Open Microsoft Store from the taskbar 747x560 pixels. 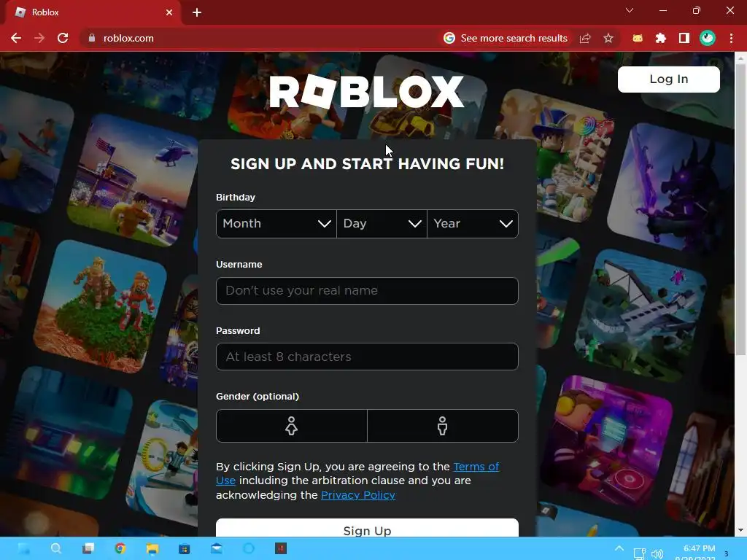(185, 548)
